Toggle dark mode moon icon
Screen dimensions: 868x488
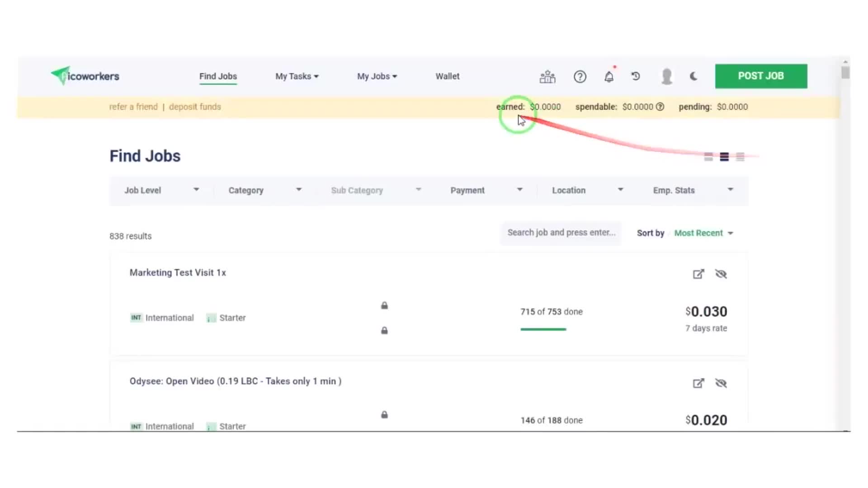click(693, 76)
